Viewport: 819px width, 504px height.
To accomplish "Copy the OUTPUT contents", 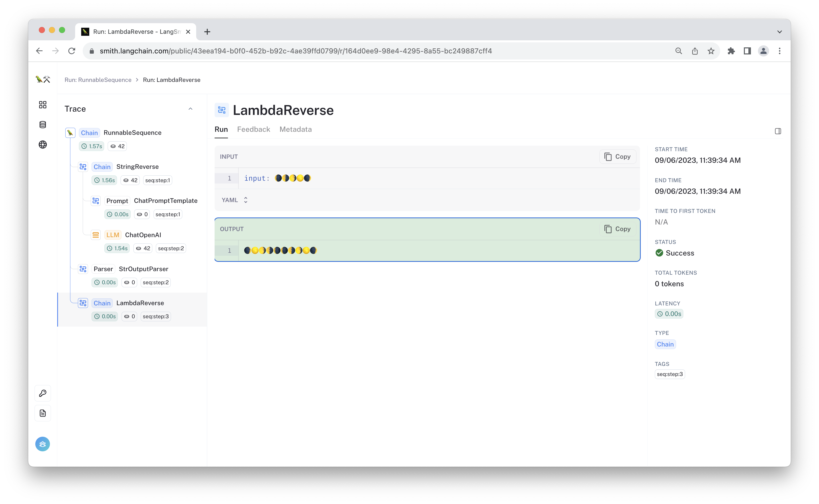I will click(618, 229).
